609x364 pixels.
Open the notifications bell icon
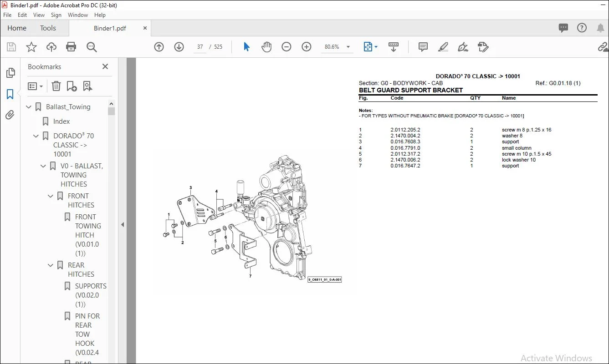tap(600, 28)
